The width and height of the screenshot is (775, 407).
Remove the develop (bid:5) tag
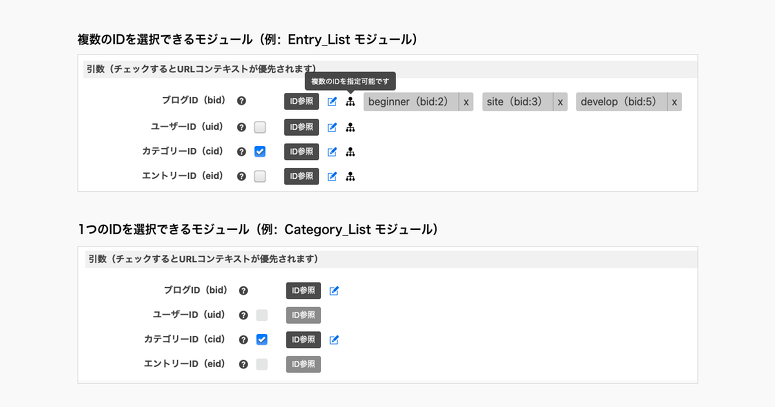(x=675, y=102)
